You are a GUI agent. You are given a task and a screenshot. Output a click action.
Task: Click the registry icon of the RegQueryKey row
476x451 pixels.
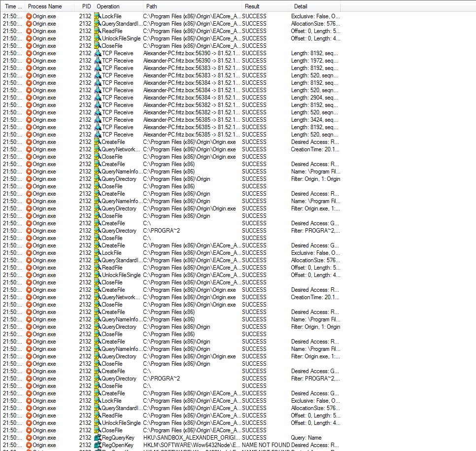(x=98, y=438)
